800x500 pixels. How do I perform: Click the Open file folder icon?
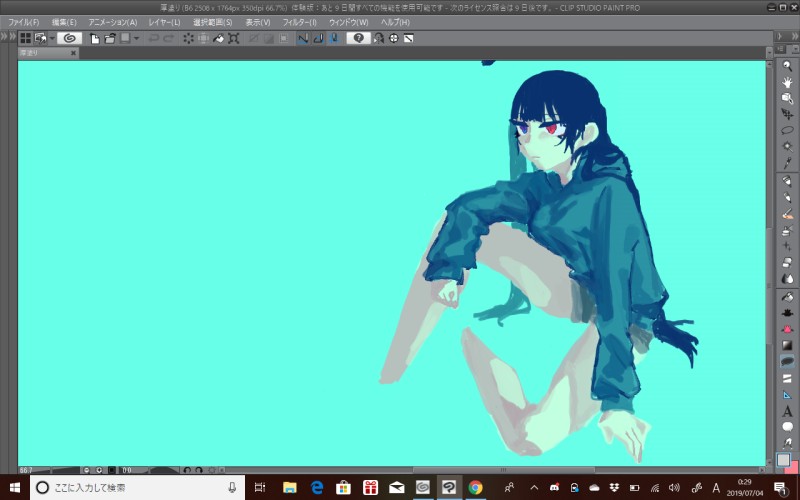[110, 38]
